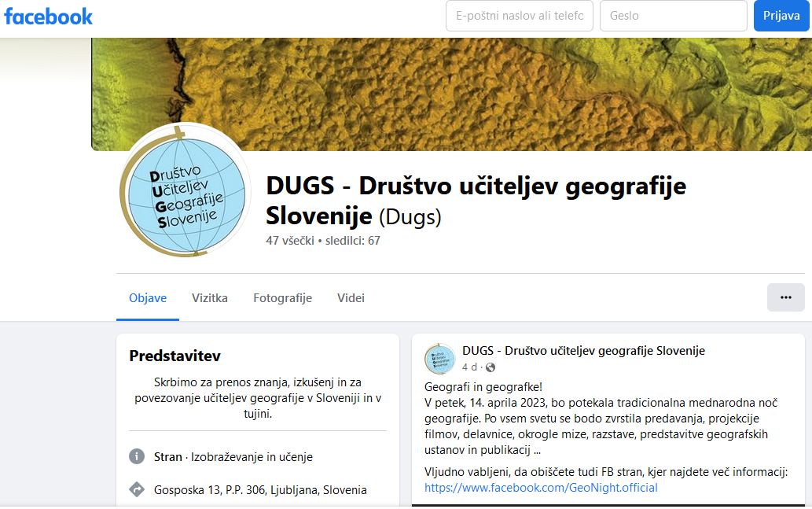The width and height of the screenshot is (812, 509).
Task: Click the Izobraževanje in učenje category
Action: click(x=252, y=457)
